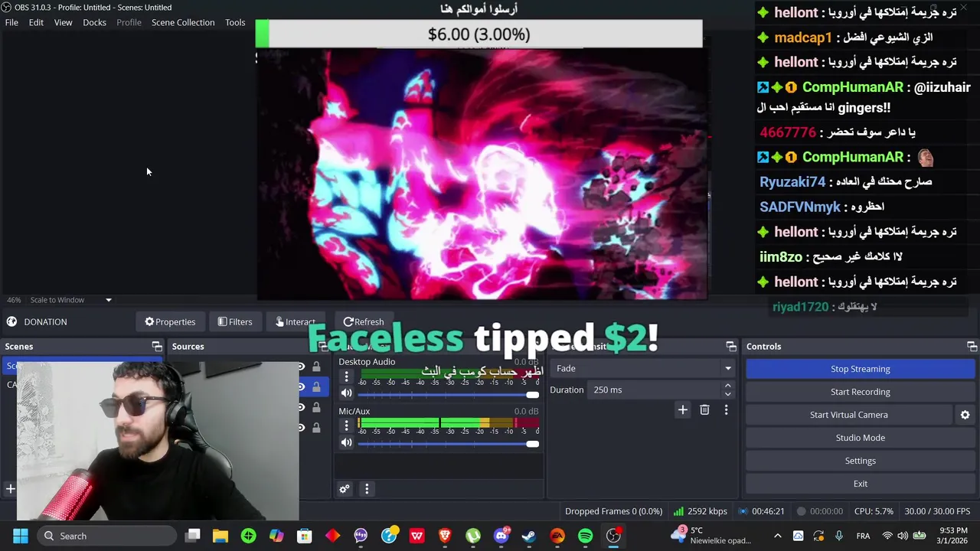The height and width of the screenshot is (551, 980).
Task: Open the Edit menu
Action: [x=36, y=22]
